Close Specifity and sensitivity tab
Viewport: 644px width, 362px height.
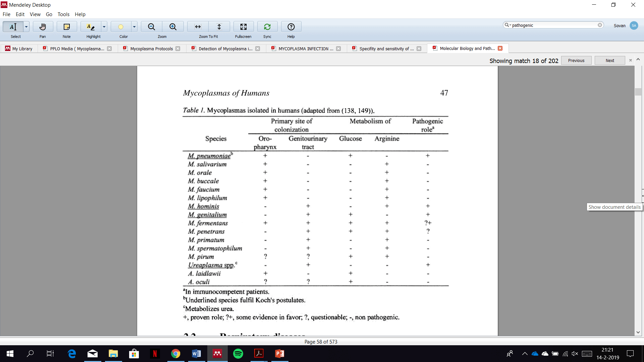(419, 49)
